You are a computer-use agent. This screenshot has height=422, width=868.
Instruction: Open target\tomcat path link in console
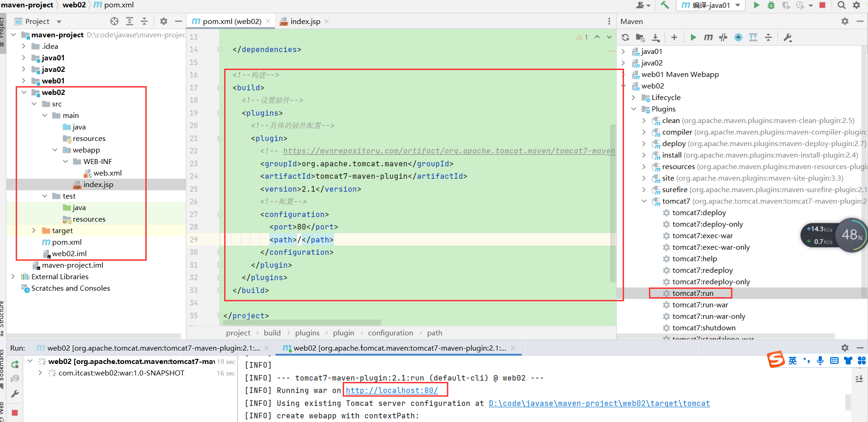pyautogui.click(x=599, y=403)
